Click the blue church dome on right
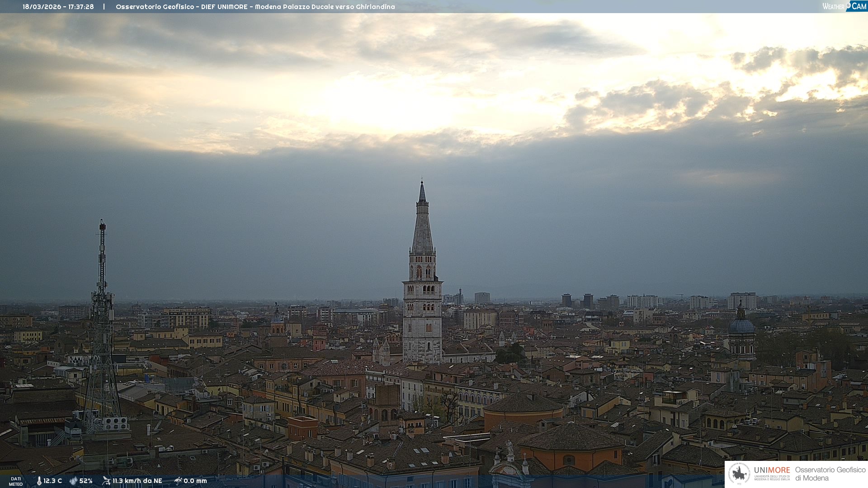The image size is (868, 488). [741, 326]
